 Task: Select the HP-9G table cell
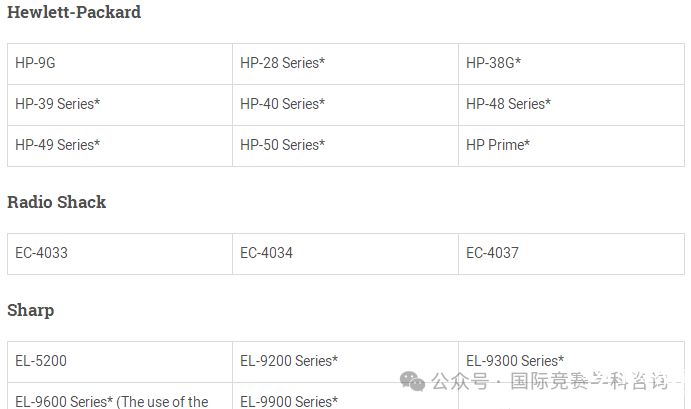coord(120,64)
